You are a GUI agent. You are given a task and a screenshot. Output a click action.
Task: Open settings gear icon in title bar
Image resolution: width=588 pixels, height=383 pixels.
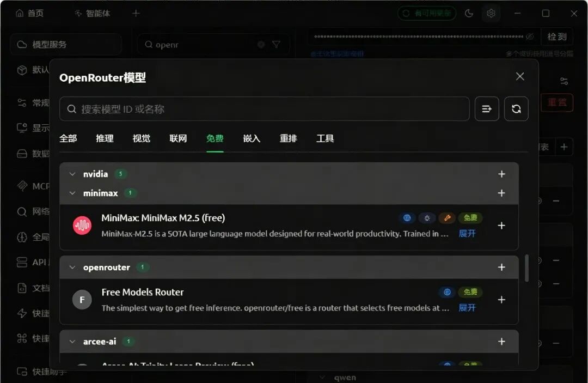491,14
